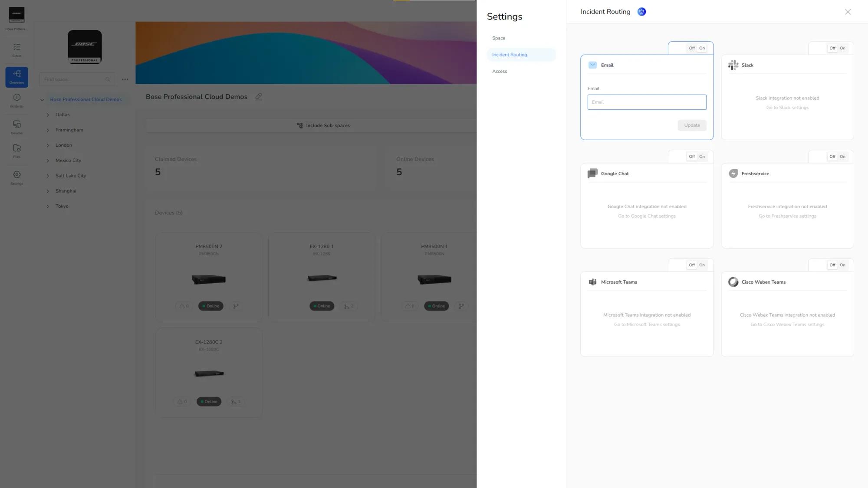868x488 pixels.
Task: Close the Settings panel with X
Action: point(848,12)
